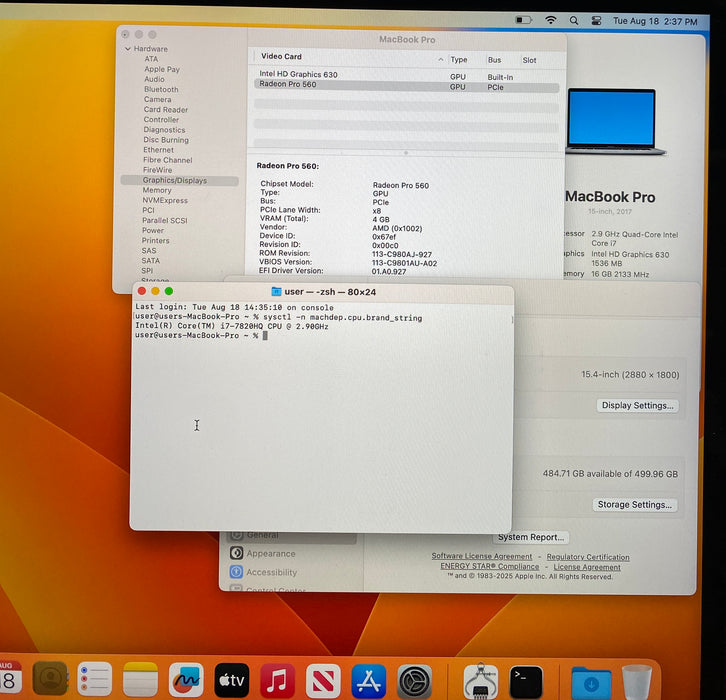This screenshot has width=726, height=700.
Task: Click the Display Settings... button
Action: coord(637,406)
